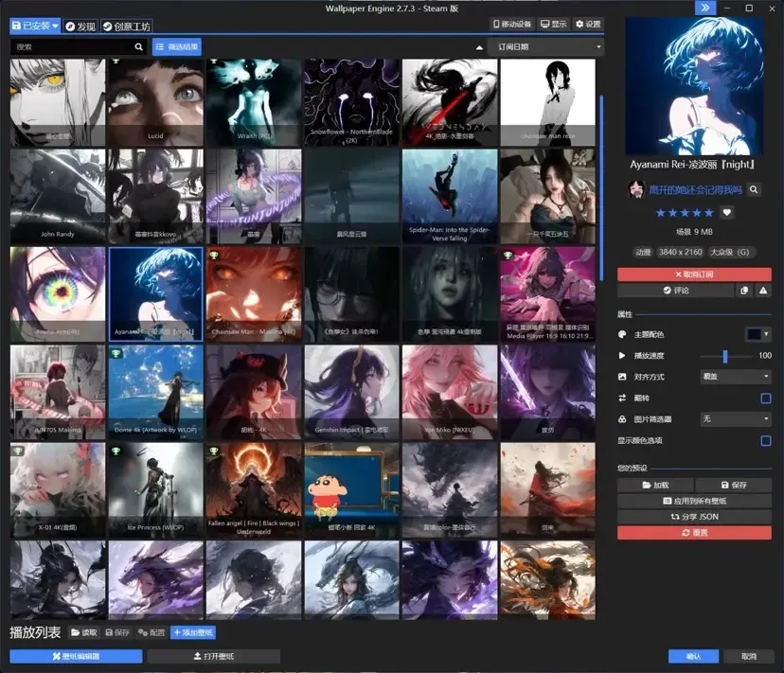Click the 添加壁纸 button
This screenshot has height=673, width=784.
pos(193,632)
